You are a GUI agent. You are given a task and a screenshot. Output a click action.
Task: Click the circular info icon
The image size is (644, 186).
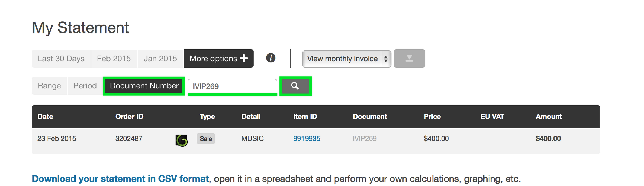click(x=271, y=58)
